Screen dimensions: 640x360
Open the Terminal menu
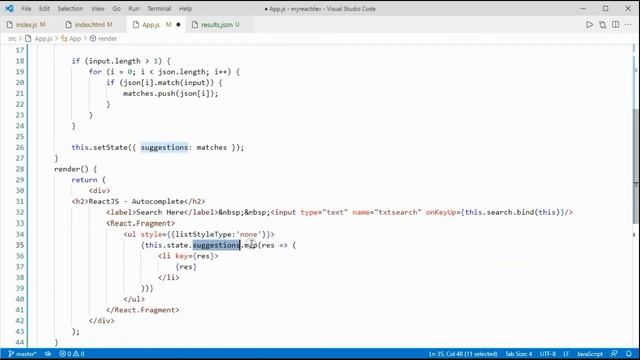click(x=159, y=9)
